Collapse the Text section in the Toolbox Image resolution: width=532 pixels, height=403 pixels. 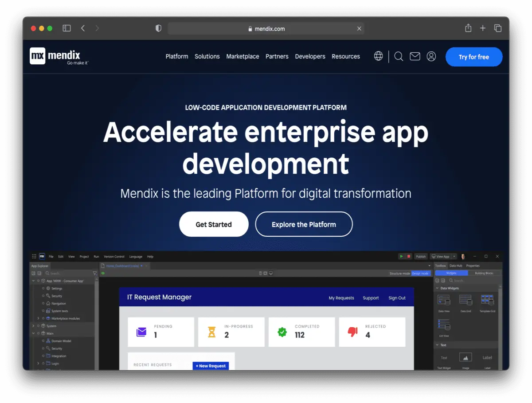click(437, 345)
